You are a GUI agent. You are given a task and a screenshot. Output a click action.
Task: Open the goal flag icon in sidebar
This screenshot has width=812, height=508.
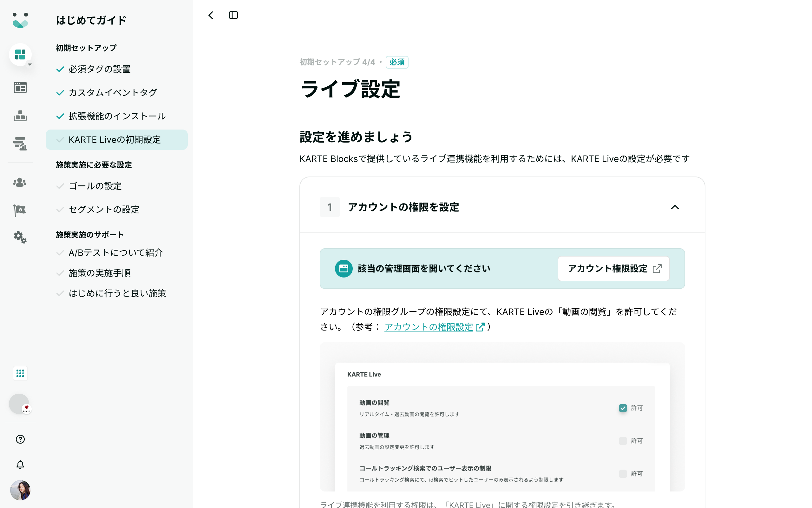(x=20, y=210)
